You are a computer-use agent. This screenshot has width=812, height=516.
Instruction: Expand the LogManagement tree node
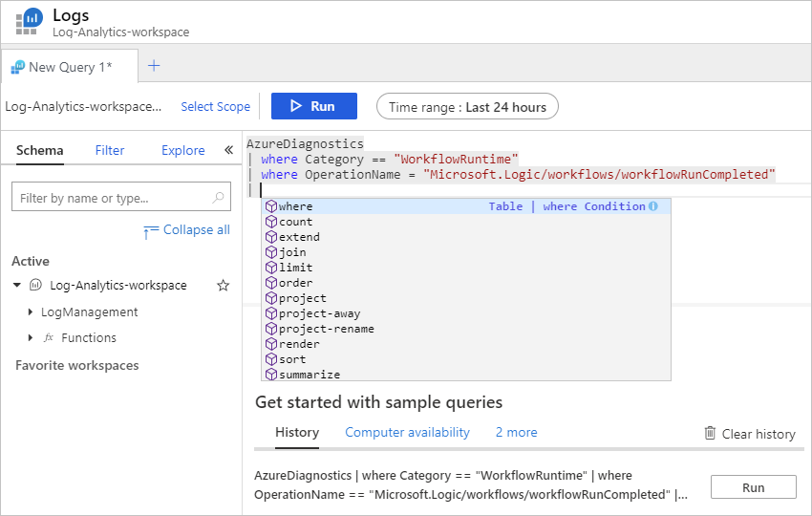[x=31, y=312]
